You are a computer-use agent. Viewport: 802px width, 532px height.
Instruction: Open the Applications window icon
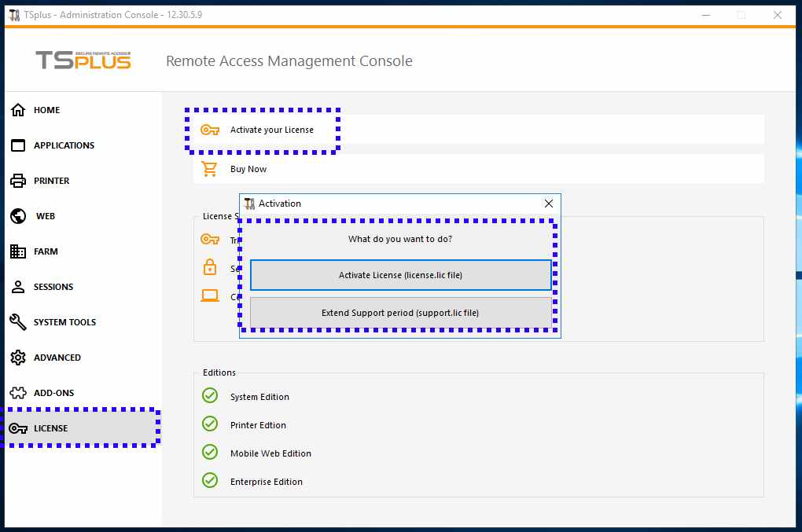coord(18,145)
